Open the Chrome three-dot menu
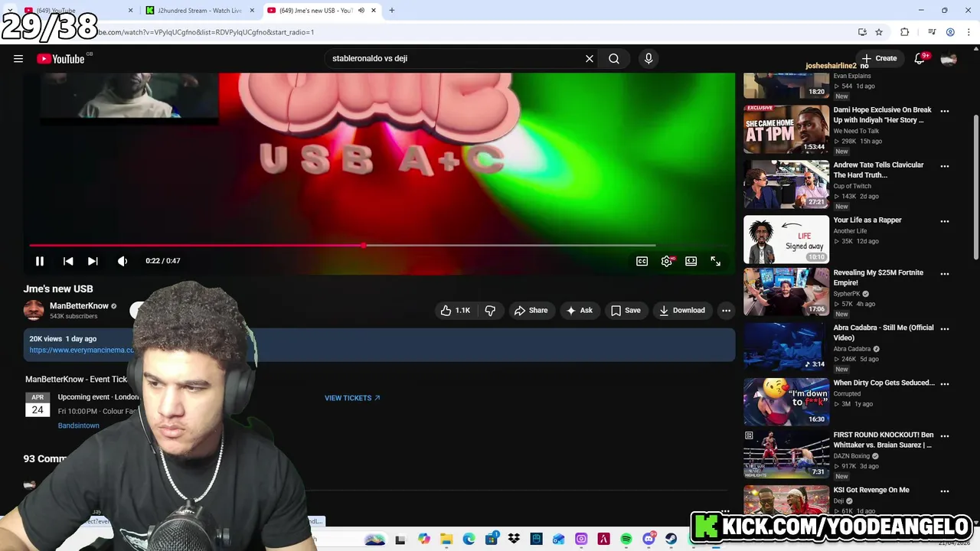980x551 pixels. coord(968,32)
